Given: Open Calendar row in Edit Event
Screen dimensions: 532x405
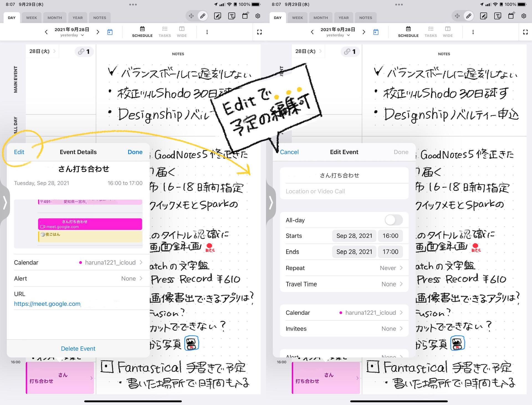Looking at the screenshot, I should (x=344, y=312).
